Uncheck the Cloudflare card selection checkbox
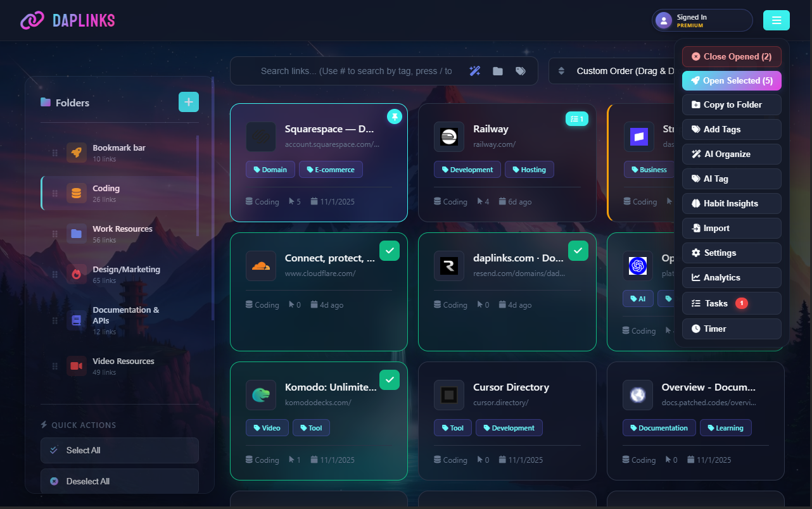 click(390, 251)
